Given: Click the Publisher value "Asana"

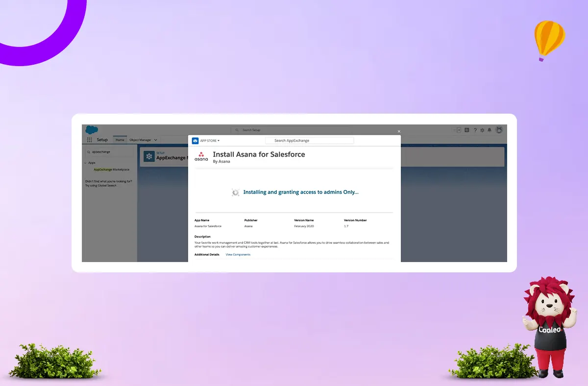Looking at the screenshot, I should 248,226.
